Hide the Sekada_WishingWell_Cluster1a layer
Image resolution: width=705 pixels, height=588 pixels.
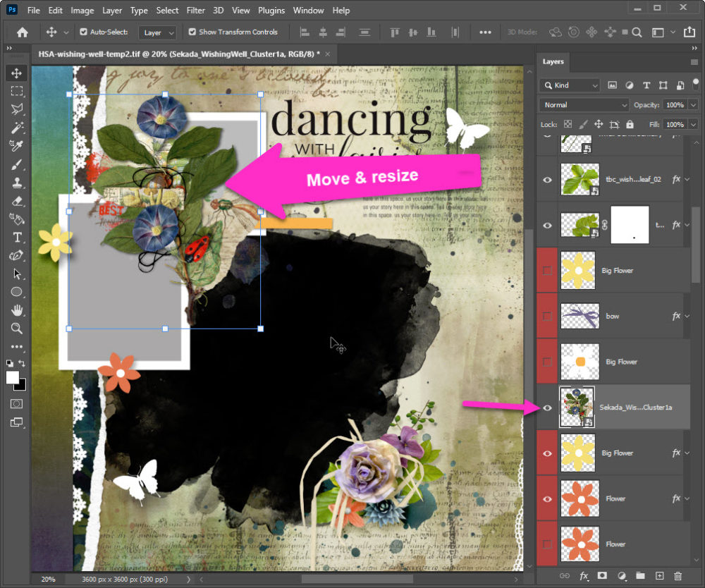pos(547,408)
